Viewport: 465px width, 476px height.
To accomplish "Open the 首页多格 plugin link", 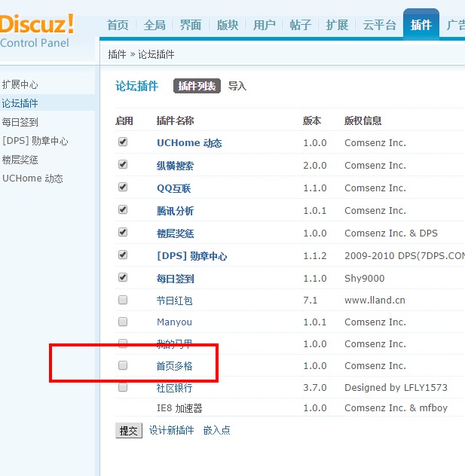I will [174, 366].
